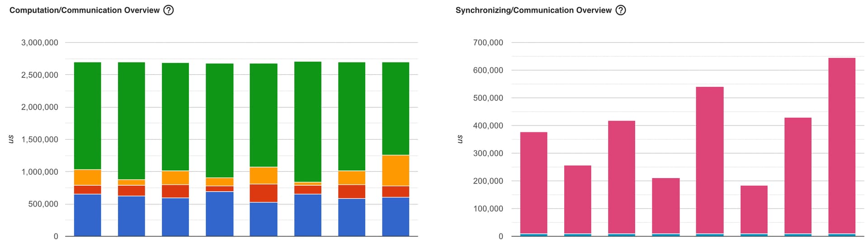Viewport: 868px width, 241px height.
Task: Select blue segment of fourth Computation bar
Action: point(219,214)
